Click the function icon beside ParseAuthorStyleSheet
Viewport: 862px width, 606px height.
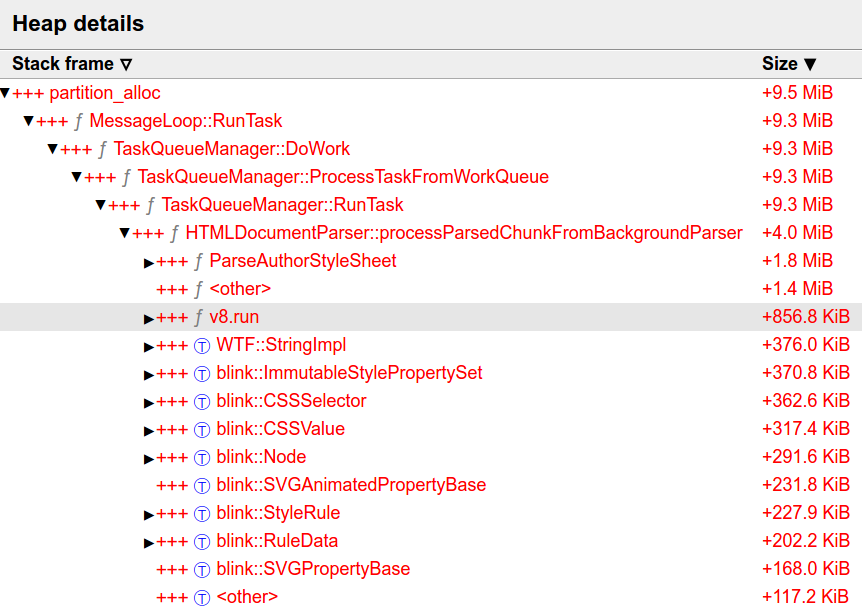tap(198, 261)
